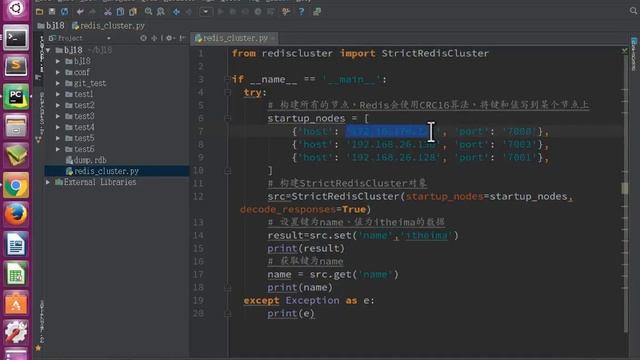
Task: Click the Paste toolbar icon
Action: [x=133, y=12]
